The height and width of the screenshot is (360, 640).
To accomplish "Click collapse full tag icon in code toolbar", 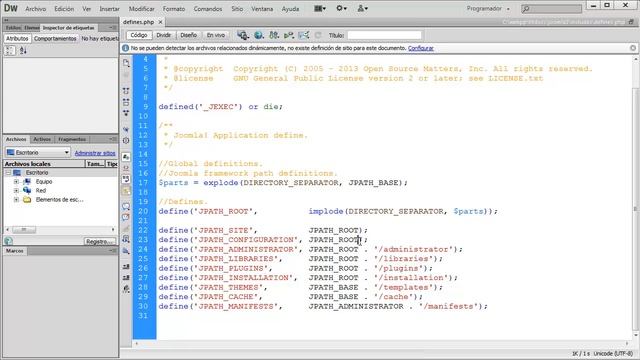I will [126, 91].
